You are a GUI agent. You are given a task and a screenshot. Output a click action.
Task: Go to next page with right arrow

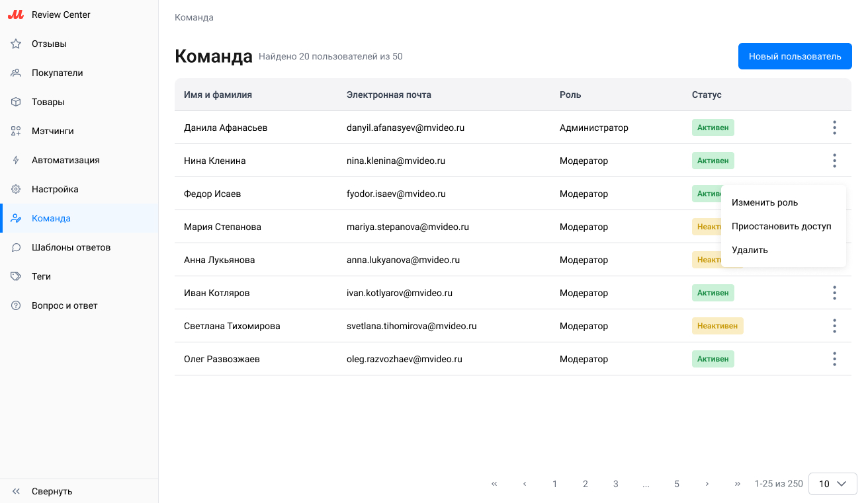tap(707, 484)
